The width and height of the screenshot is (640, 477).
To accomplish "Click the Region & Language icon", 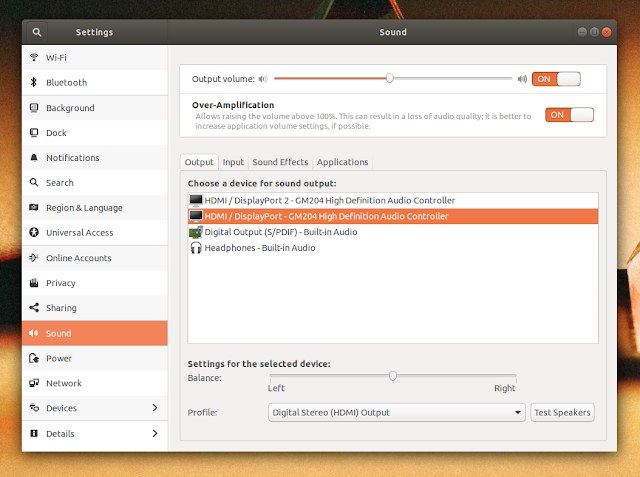I will 34,207.
